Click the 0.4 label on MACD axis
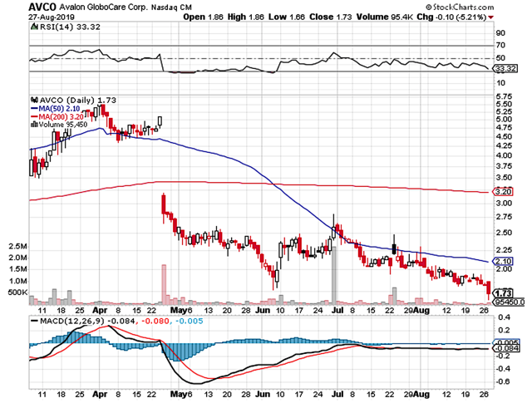Viewport: 532px width, 403px height. click(x=505, y=317)
